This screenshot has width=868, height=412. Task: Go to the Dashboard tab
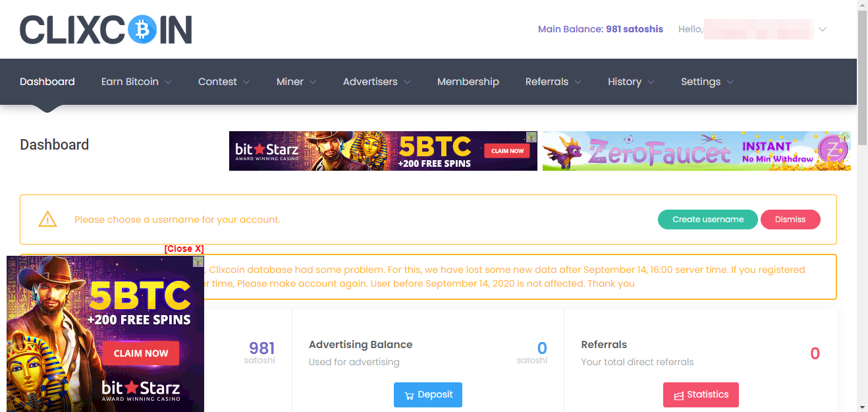pos(47,82)
